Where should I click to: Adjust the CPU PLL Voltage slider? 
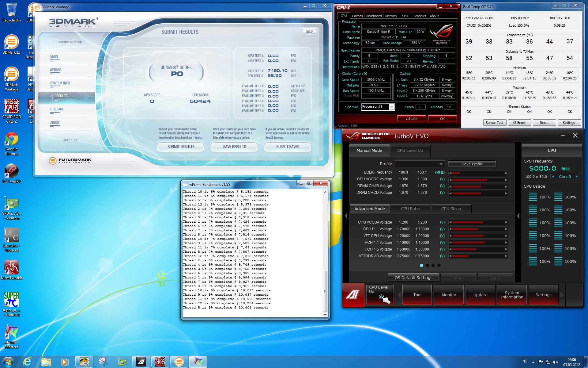click(478, 229)
